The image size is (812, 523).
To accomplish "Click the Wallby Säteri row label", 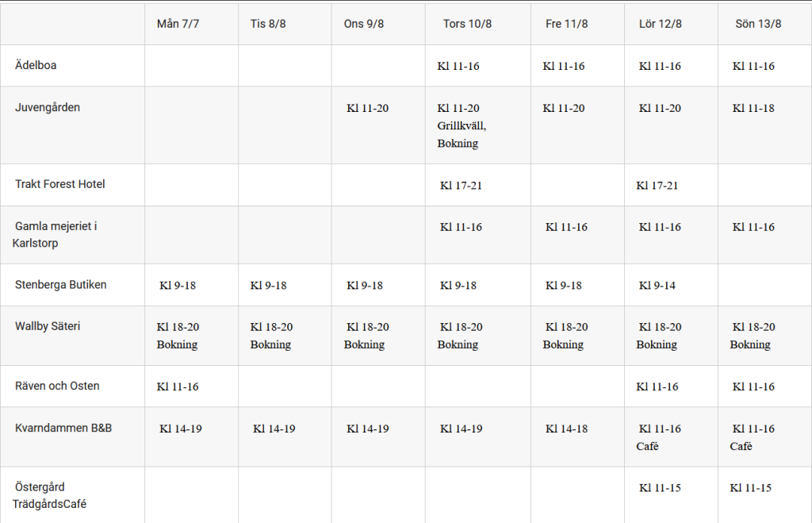I will click(48, 326).
